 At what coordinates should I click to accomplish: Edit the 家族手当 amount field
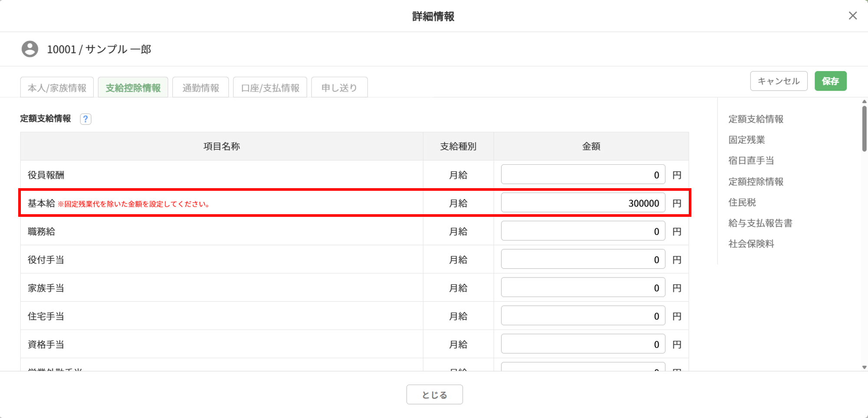click(582, 287)
